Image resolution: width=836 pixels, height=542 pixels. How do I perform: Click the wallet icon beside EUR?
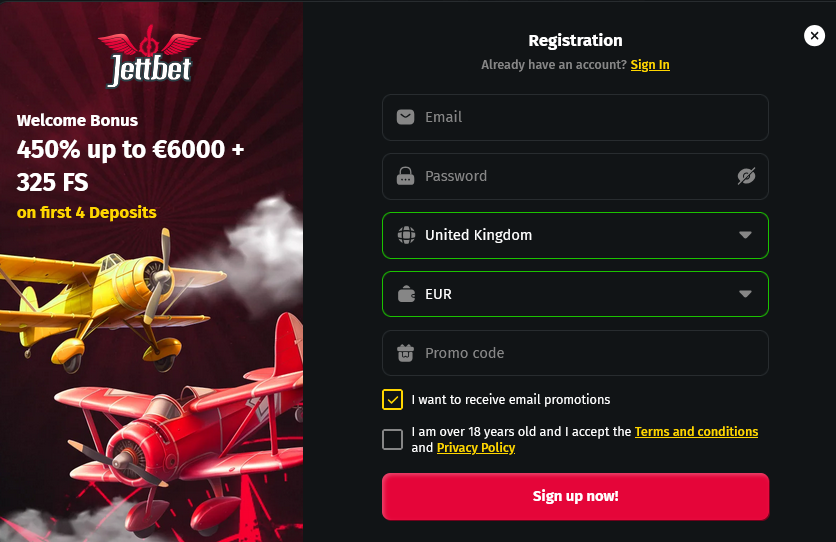coord(405,295)
